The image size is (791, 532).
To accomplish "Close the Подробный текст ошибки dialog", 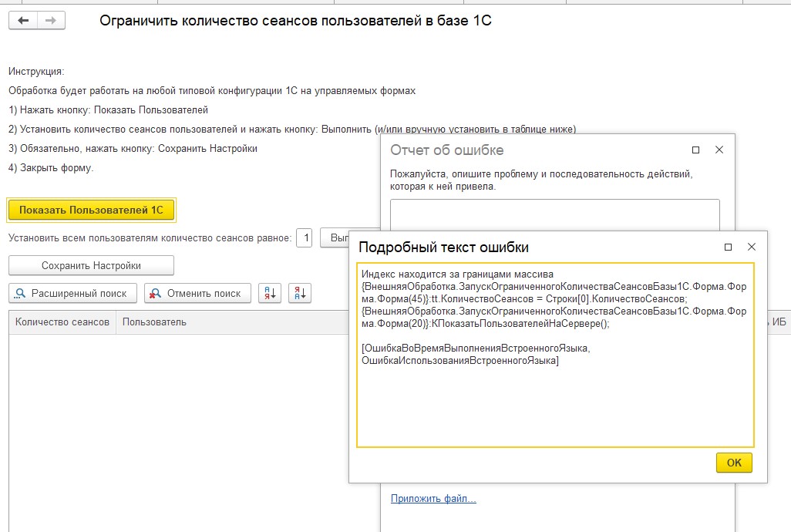I will coord(752,247).
